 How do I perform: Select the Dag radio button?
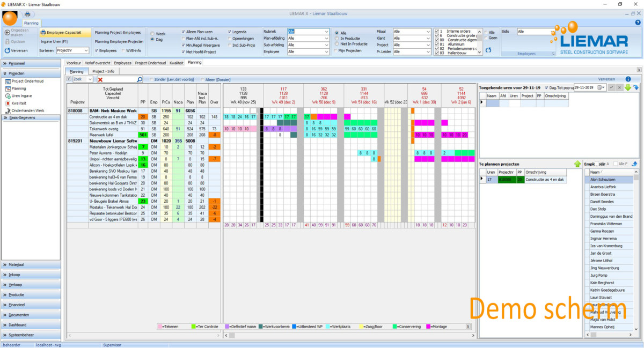click(152, 40)
